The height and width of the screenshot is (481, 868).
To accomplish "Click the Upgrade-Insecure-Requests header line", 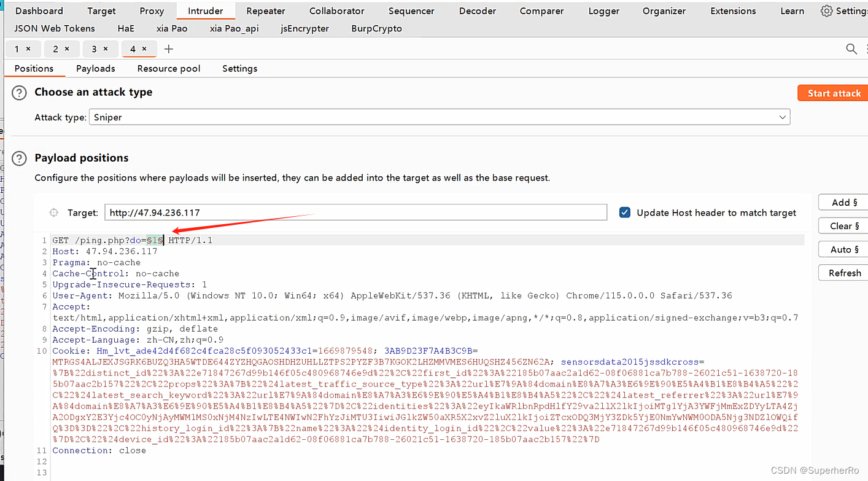I will coord(130,284).
